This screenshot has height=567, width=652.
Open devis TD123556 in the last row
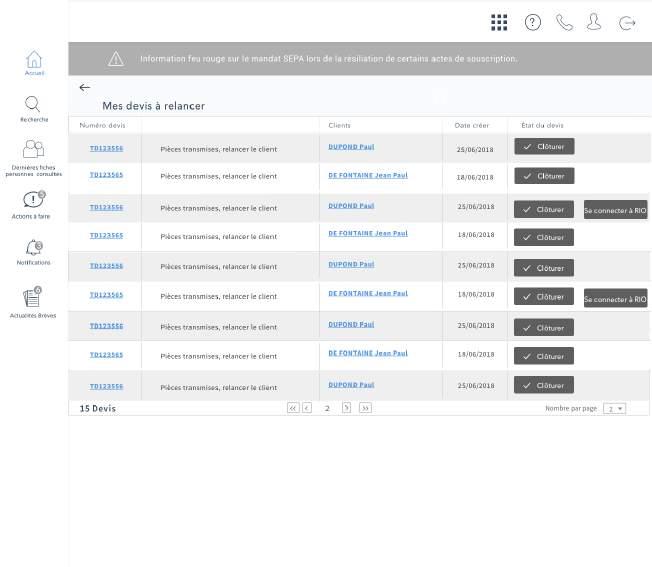coord(106,387)
